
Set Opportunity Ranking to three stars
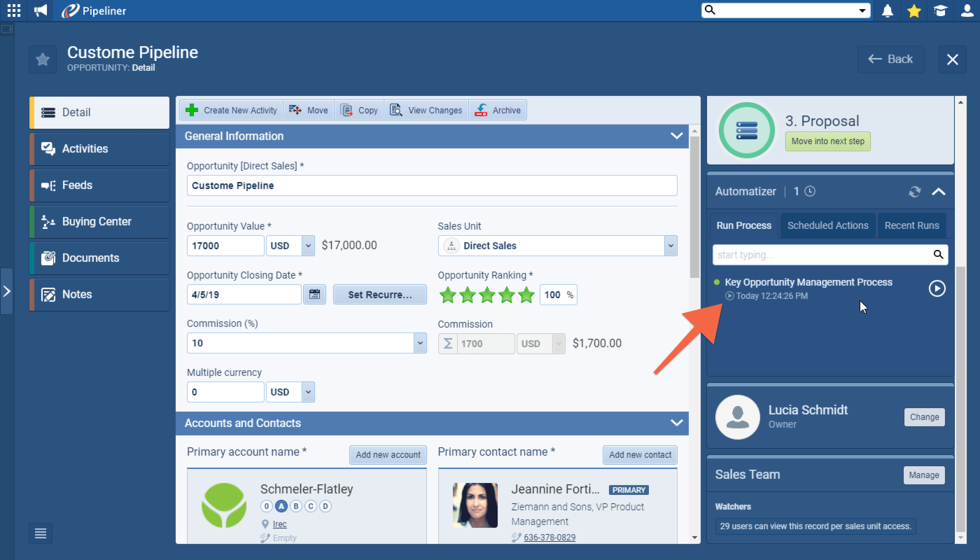click(x=487, y=295)
